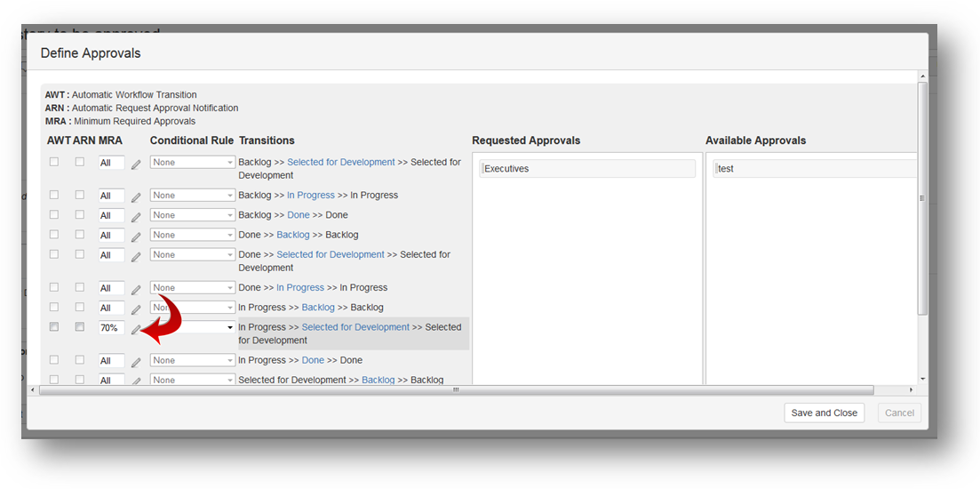Click pencil icon for Backlog to Done row
Image resolution: width=980 pixels, height=489 pixels.
pos(136,216)
